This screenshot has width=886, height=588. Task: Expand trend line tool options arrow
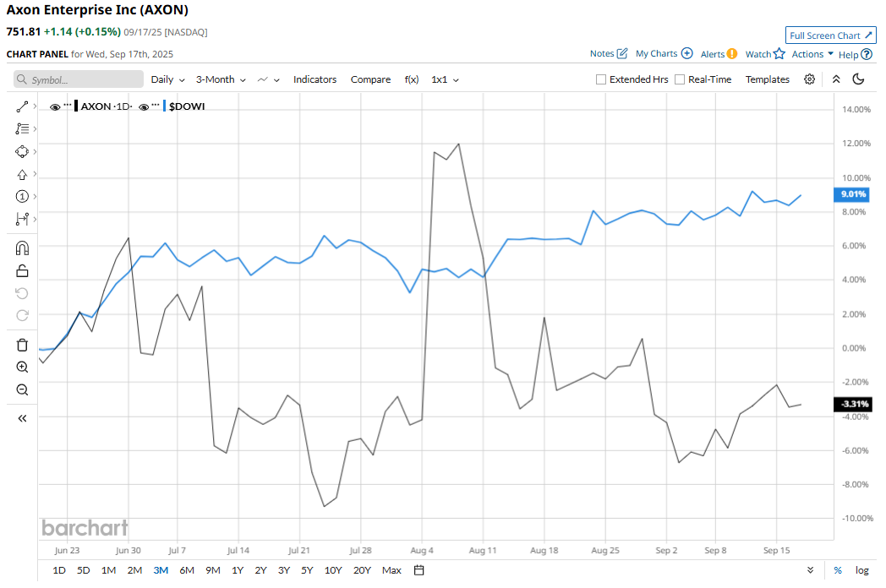pos(35,106)
